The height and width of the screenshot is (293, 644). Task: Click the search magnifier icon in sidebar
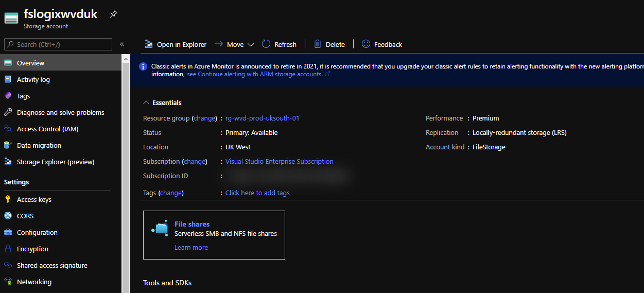pos(10,44)
